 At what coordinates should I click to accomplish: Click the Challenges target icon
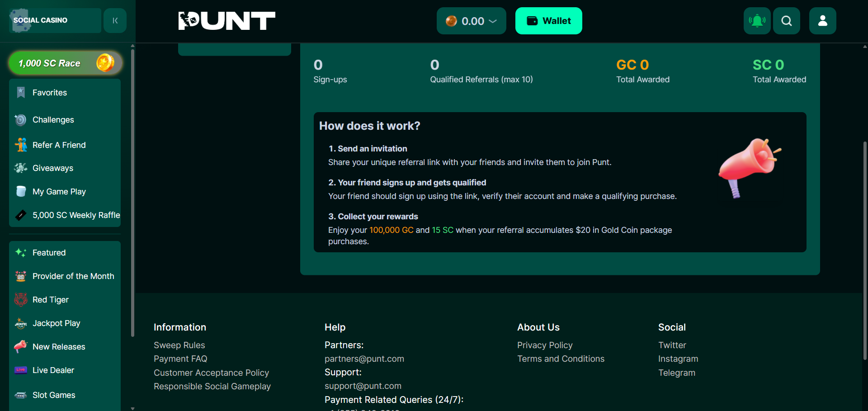point(21,120)
